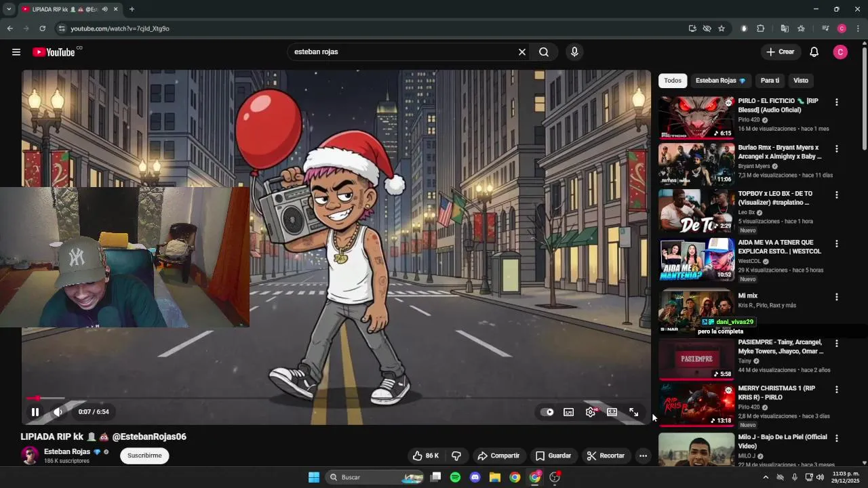Viewport: 868px width, 488px height.
Task: Mute the video with the speaker icon
Action: tap(58, 412)
